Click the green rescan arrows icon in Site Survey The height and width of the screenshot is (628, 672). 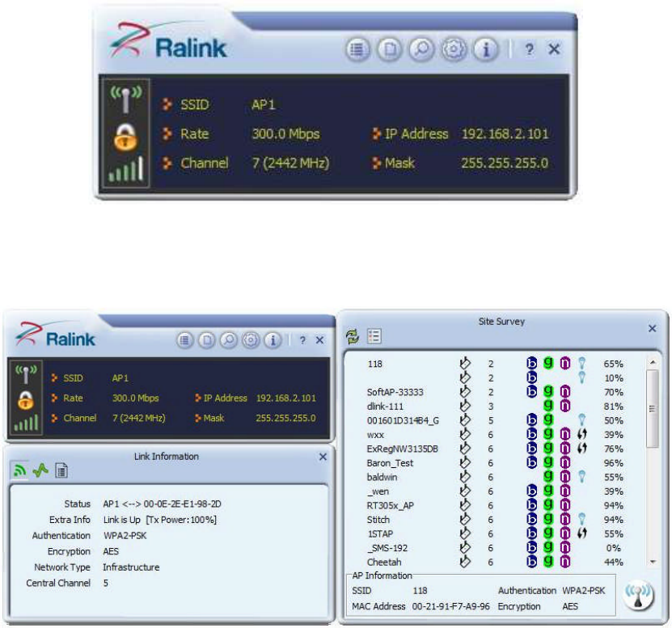click(x=353, y=337)
